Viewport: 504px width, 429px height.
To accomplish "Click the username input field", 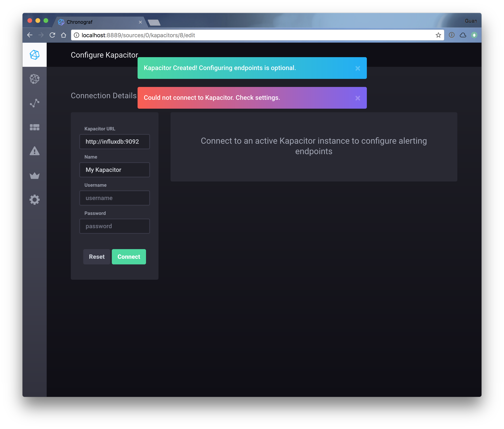I will coord(114,198).
